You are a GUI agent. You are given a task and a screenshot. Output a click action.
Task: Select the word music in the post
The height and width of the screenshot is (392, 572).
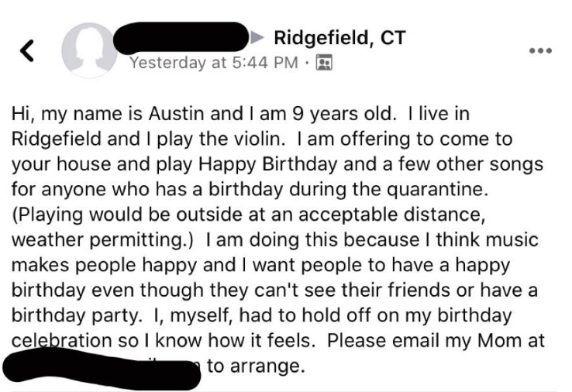pos(512,239)
